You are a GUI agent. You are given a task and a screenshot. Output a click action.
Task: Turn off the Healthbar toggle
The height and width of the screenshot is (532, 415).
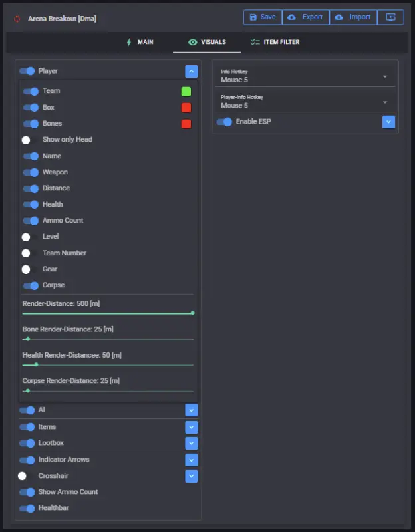[x=27, y=508]
